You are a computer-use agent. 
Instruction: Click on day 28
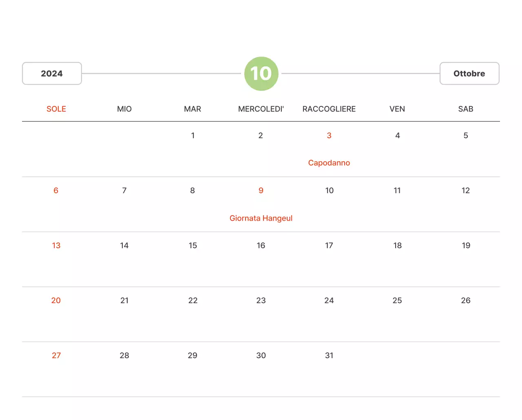[124, 356]
